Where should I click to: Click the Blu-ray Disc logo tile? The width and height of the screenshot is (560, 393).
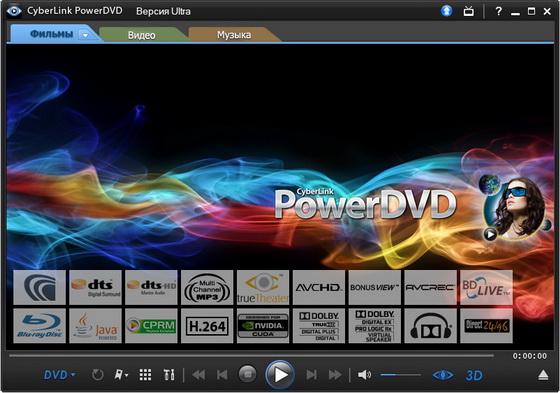[40, 326]
